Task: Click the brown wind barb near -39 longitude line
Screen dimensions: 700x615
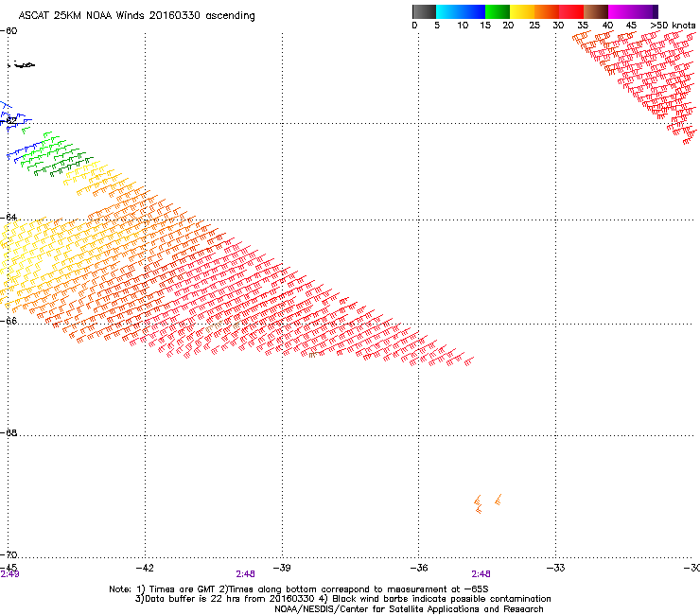Action: (313, 355)
